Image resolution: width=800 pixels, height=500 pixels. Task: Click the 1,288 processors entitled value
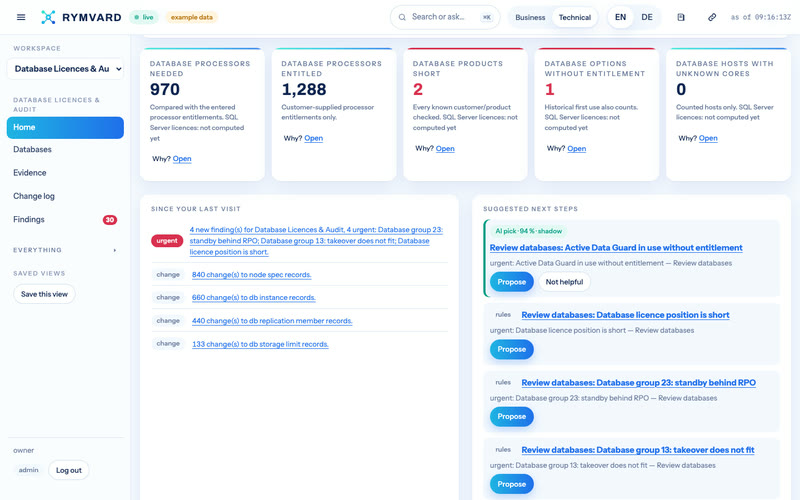304,90
